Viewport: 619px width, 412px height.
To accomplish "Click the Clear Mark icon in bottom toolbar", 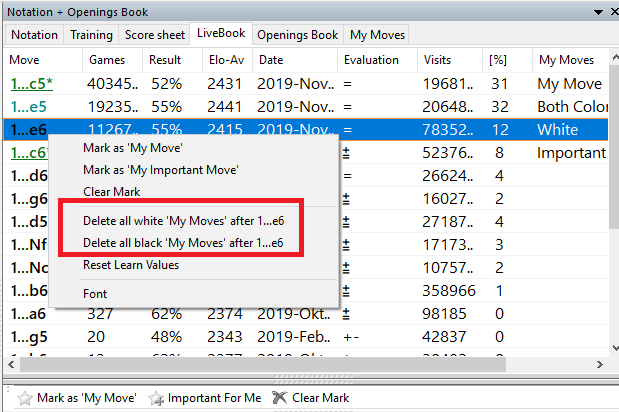I will click(x=278, y=398).
